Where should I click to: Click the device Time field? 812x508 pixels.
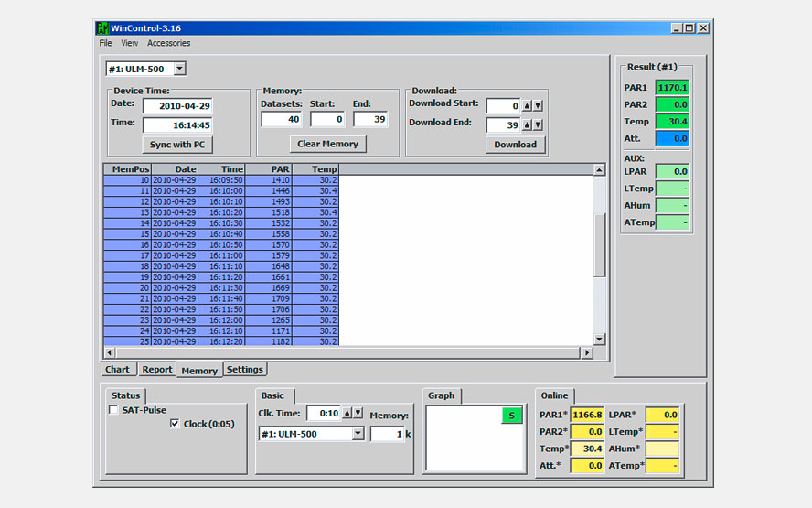tap(177, 124)
